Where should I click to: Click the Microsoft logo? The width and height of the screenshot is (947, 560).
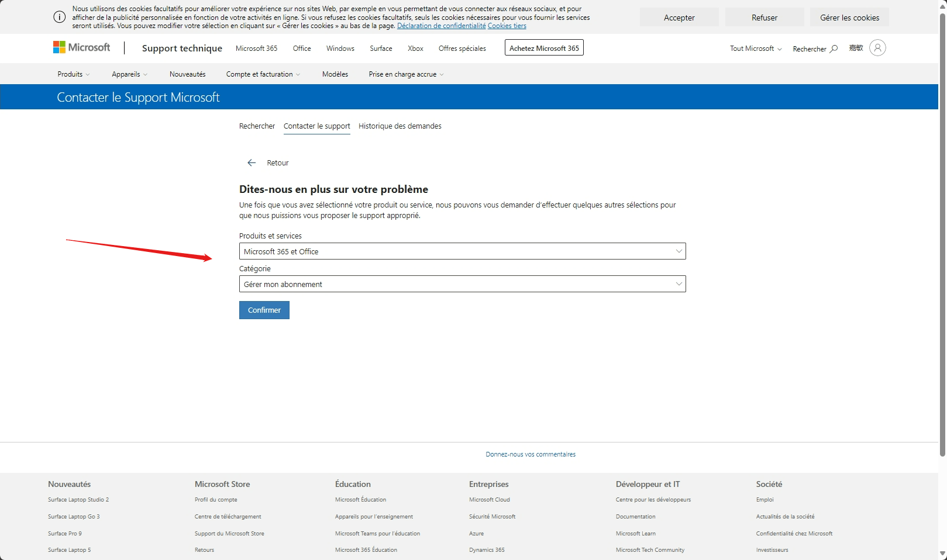point(81,47)
